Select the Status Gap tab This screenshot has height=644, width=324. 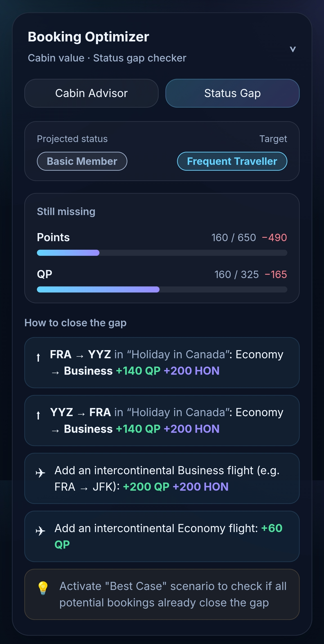tap(232, 93)
